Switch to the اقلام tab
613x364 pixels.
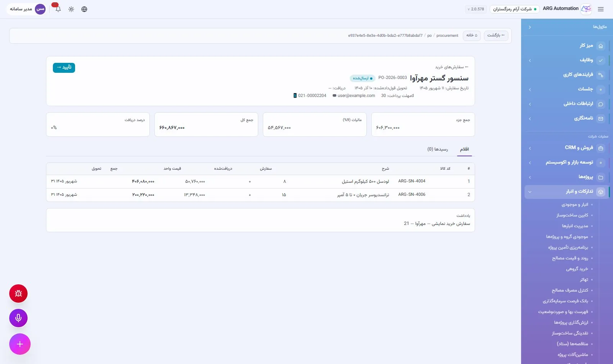pos(465,149)
